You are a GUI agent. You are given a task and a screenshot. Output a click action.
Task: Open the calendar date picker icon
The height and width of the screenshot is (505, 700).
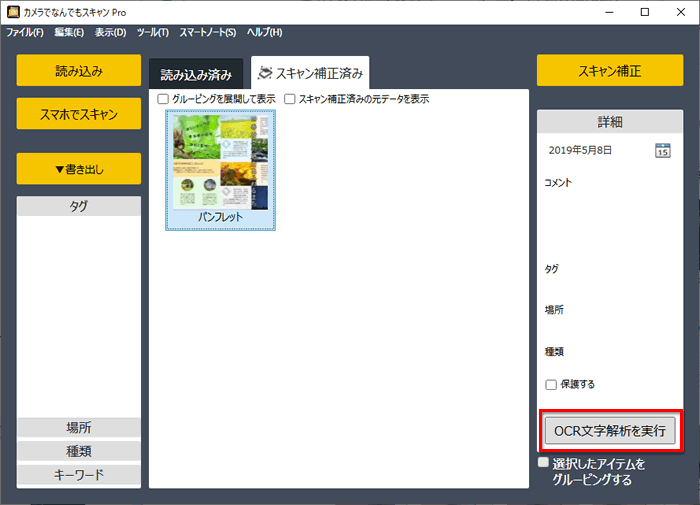662,150
